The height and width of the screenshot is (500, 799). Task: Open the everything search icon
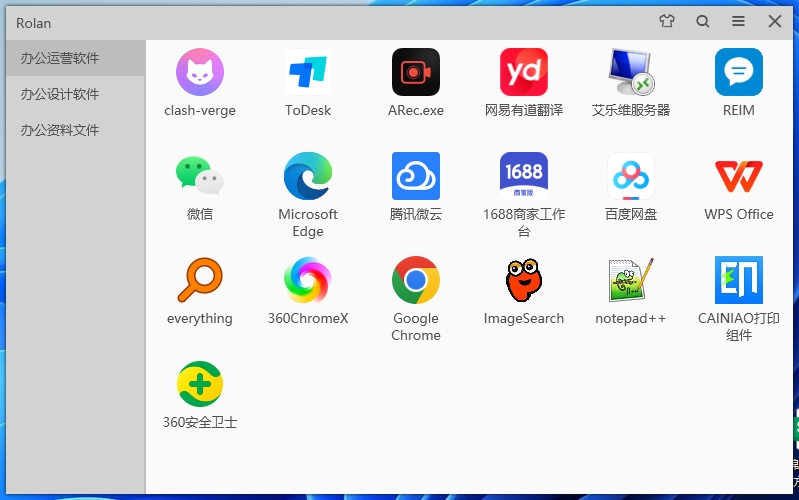click(x=200, y=280)
